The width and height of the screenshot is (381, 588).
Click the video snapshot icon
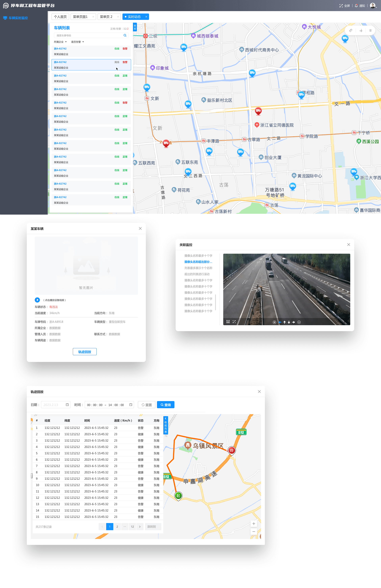pyautogui.click(x=228, y=322)
